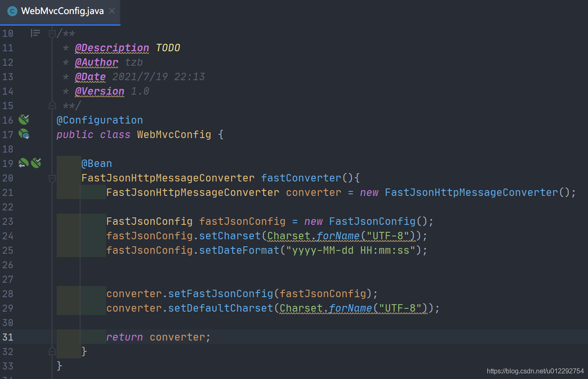This screenshot has height=379, width=588.
Task: Click the first gutter icon on line 19
Action: point(24,163)
